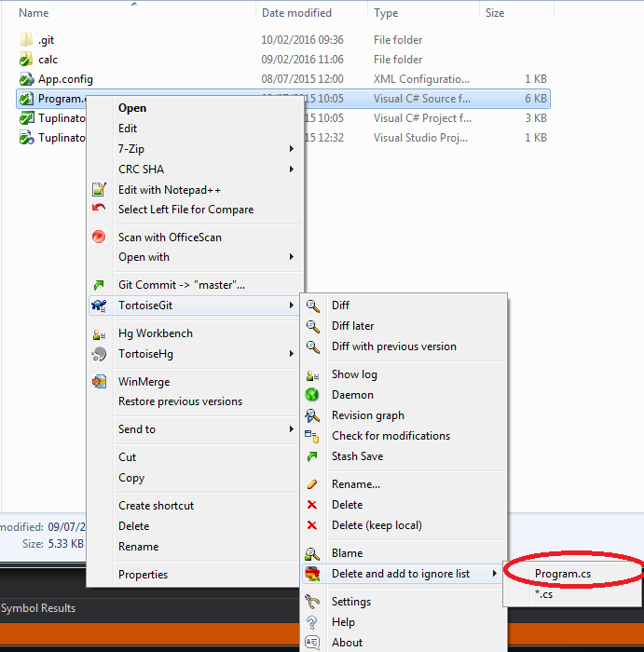Click the Settings wrench icon
This screenshot has height=652, width=644.
[x=312, y=602]
